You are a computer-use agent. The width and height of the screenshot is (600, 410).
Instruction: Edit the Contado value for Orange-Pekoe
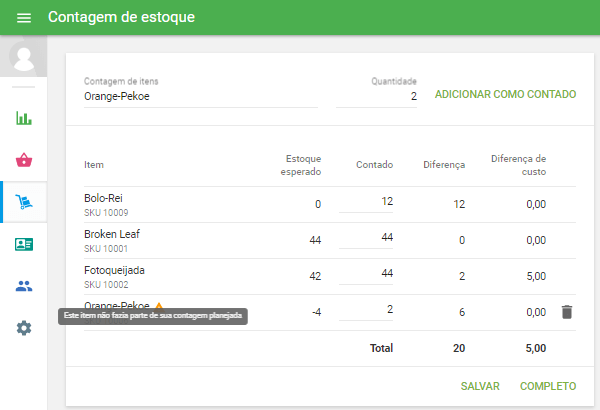coord(366,311)
